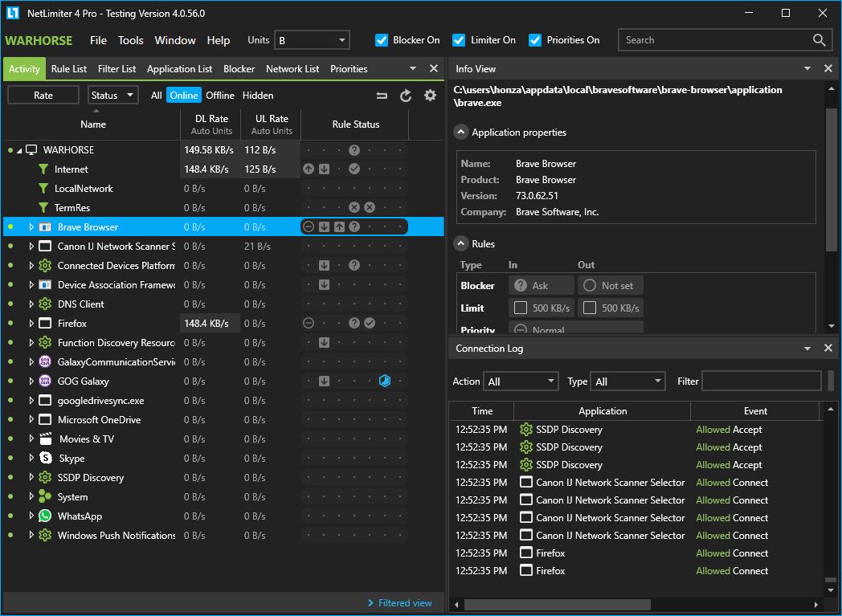Show Offline applications filter
Screen dimensions: 842x616
pos(220,96)
